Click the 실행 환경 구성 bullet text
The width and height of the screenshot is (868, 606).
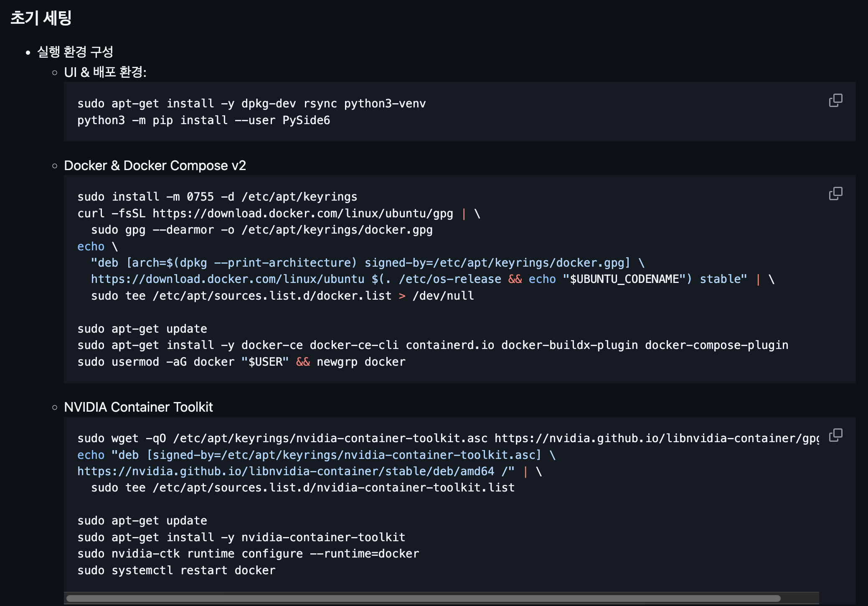pyautogui.click(x=75, y=52)
